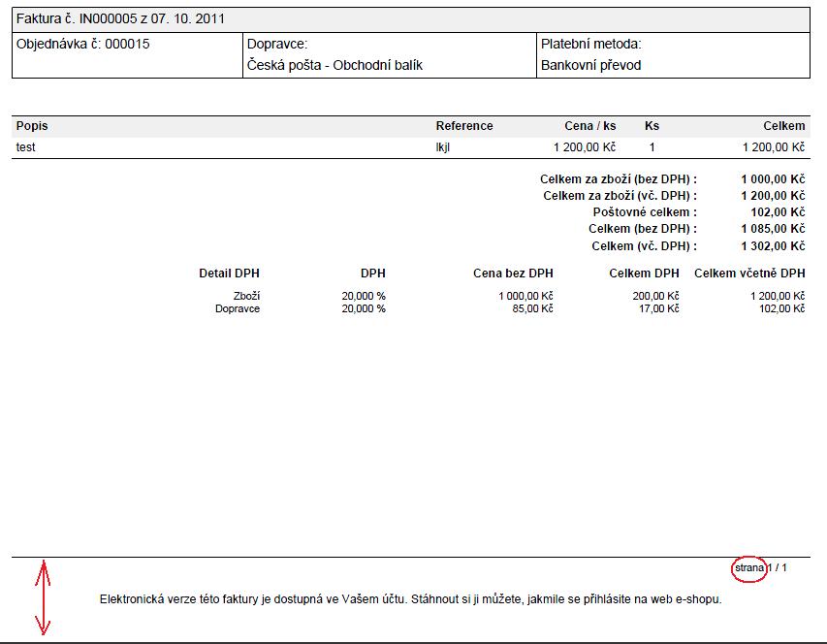Click quantity value '1' in Ks column
Image resolution: width=827 pixels, height=644 pixels.
tap(652, 147)
